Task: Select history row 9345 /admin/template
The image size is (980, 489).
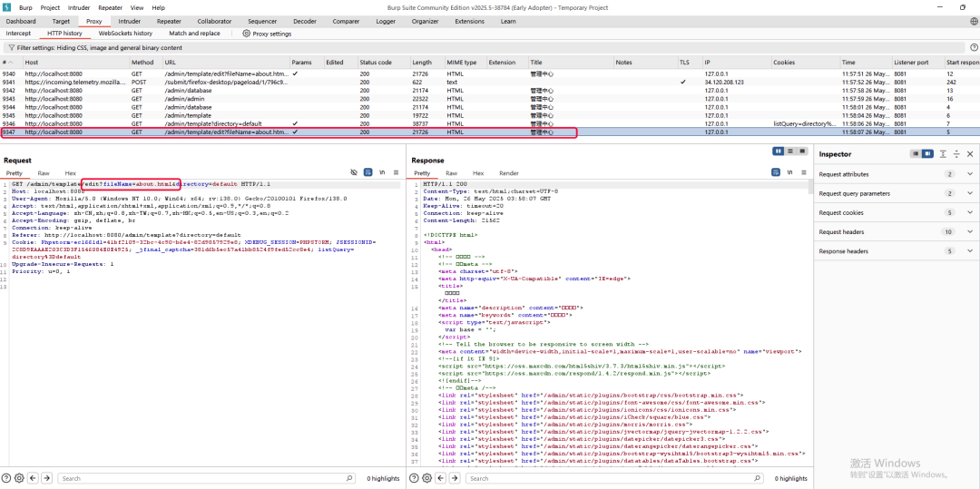Action: coord(490,115)
